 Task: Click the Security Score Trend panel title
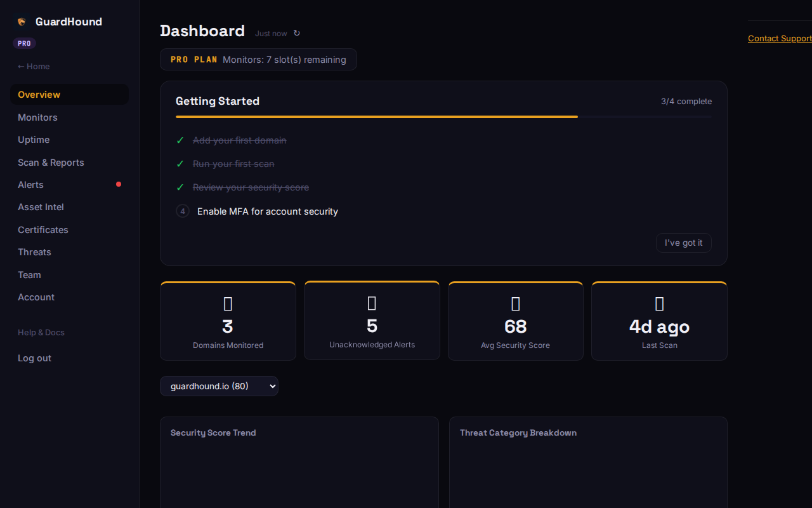coord(213,433)
